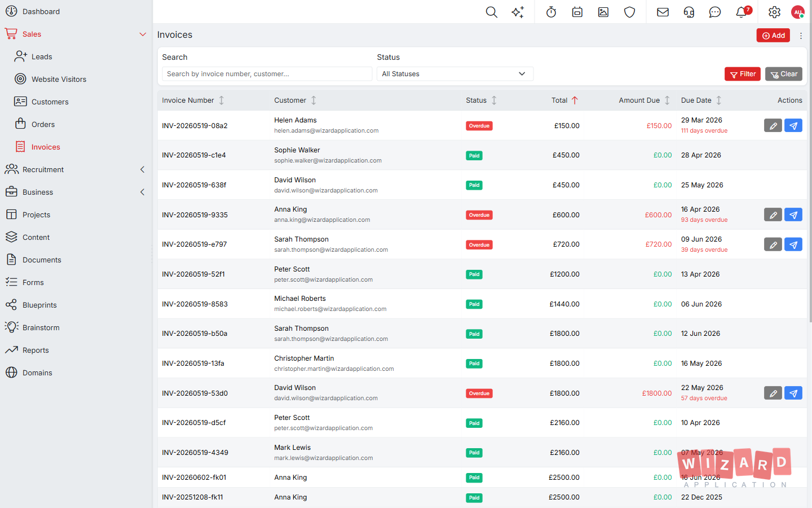The width and height of the screenshot is (812, 508).
Task: Click the red Add button
Action: [773, 36]
